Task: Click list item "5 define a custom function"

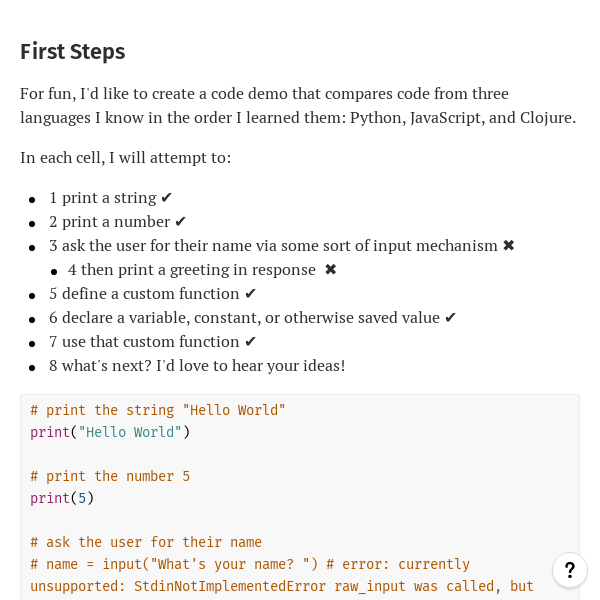Action: click(144, 294)
